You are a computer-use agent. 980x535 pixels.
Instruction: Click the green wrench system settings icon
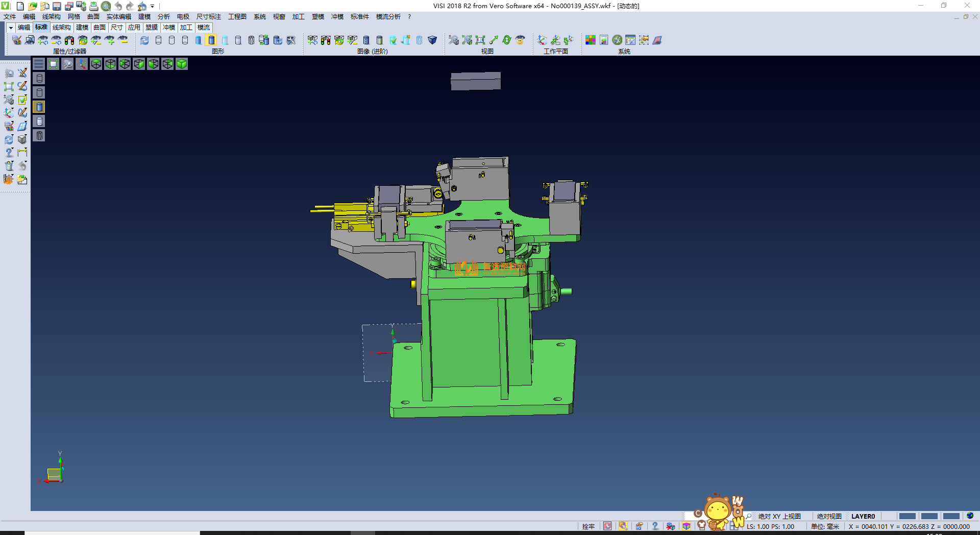click(x=617, y=40)
